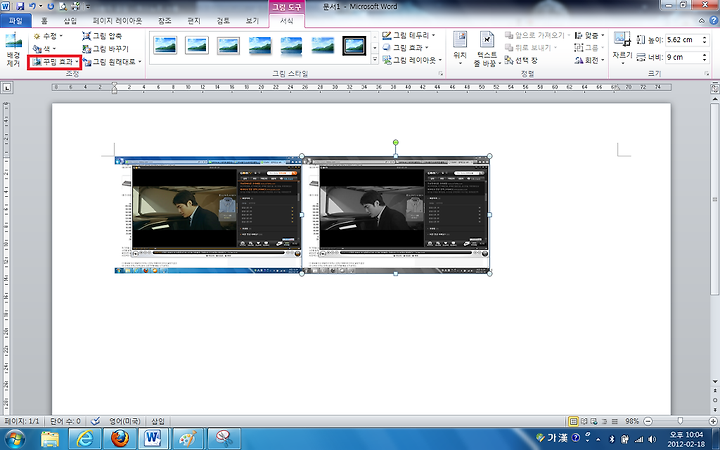Select the Print Layout view button
The height and width of the screenshot is (450, 720).
tap(573, 421)
